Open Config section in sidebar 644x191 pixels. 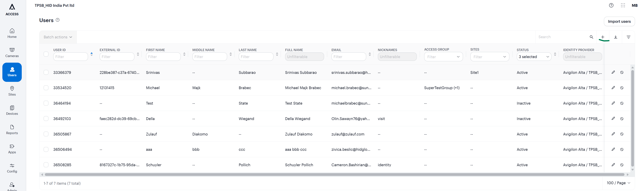[x=12, y=168]
